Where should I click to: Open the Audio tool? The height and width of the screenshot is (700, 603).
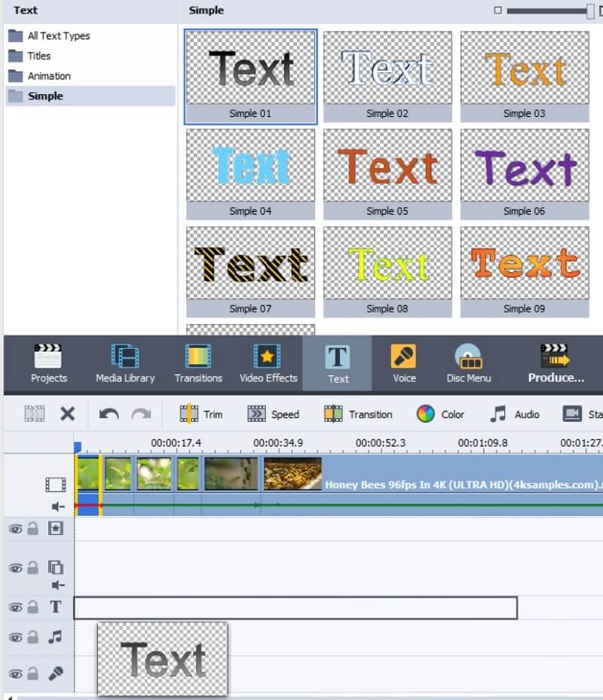click(x=515, y=414)
